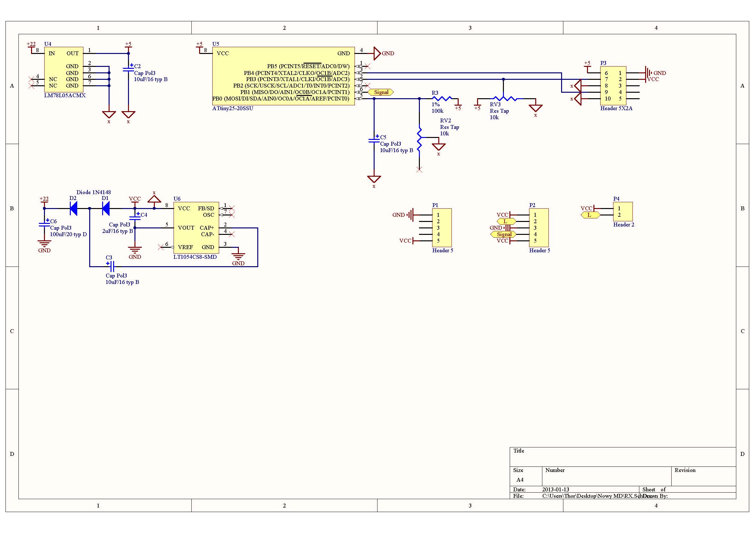756x534 pixels.
Task: Select diode D2 symbol
Action: [73, 208]
